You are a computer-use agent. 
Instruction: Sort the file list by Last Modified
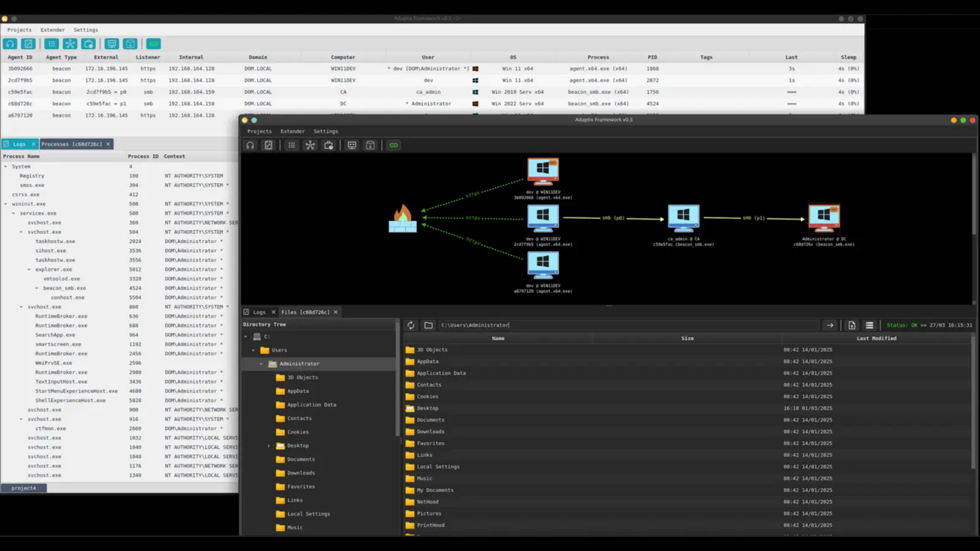[x=876, y=338]
